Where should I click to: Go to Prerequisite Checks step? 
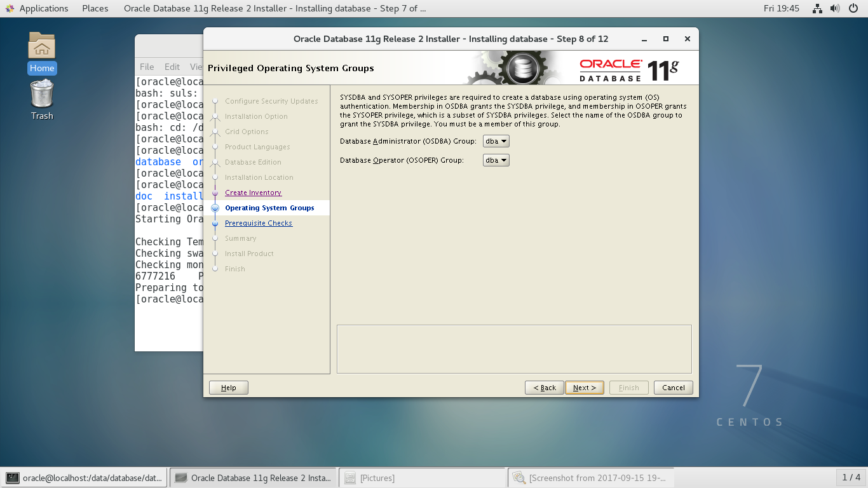point(259,223)
